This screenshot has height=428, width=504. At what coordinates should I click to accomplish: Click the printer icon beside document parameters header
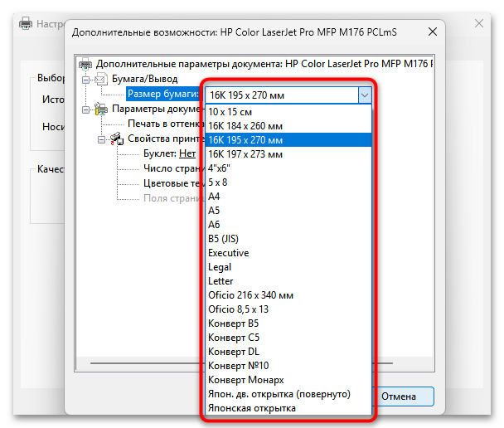85,64
